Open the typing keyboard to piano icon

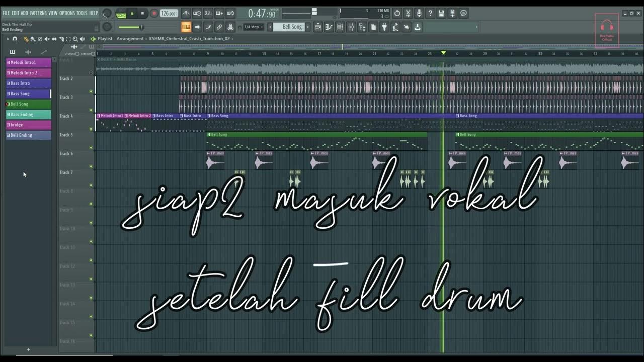pos(186,27)
